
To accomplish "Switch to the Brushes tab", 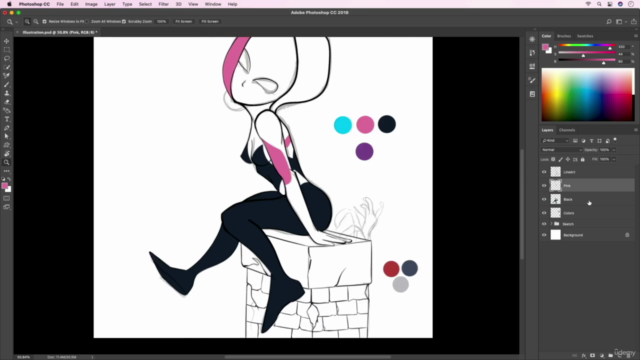I will tap(564, 36).
